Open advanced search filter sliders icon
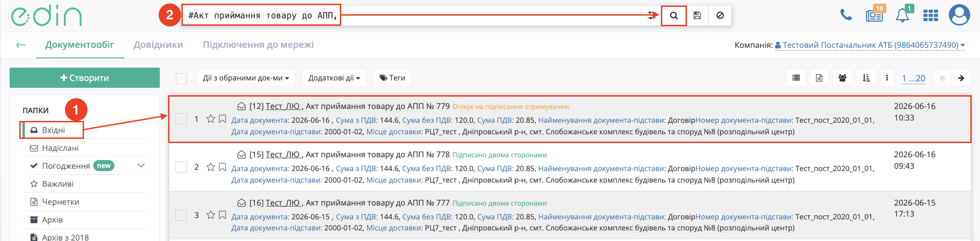The height and width of the screenshot is (241, 980). tap(652, 16)
